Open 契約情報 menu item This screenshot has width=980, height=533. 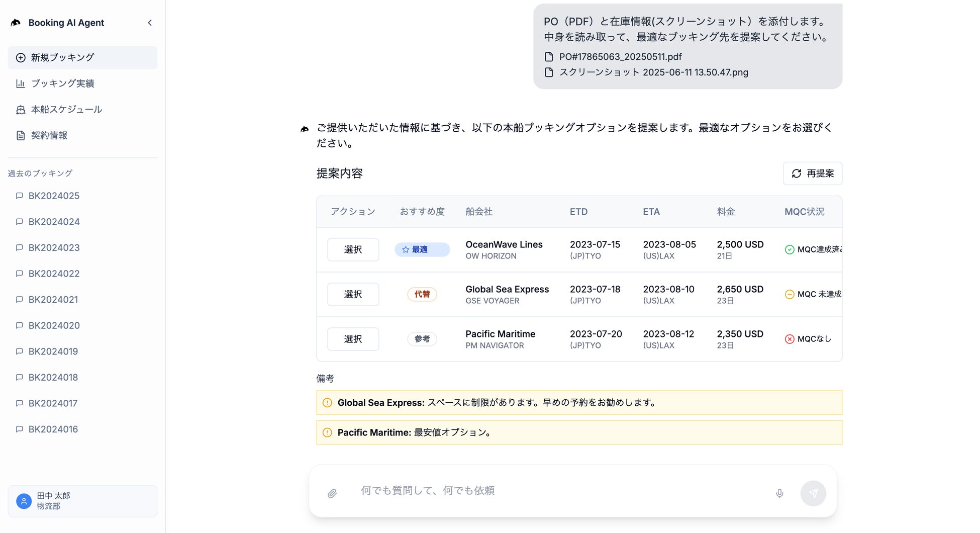[49, 135]
